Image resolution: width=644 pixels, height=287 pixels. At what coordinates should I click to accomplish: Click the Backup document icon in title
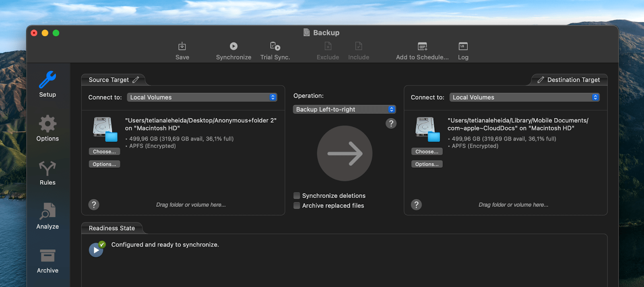click(307, 32)
